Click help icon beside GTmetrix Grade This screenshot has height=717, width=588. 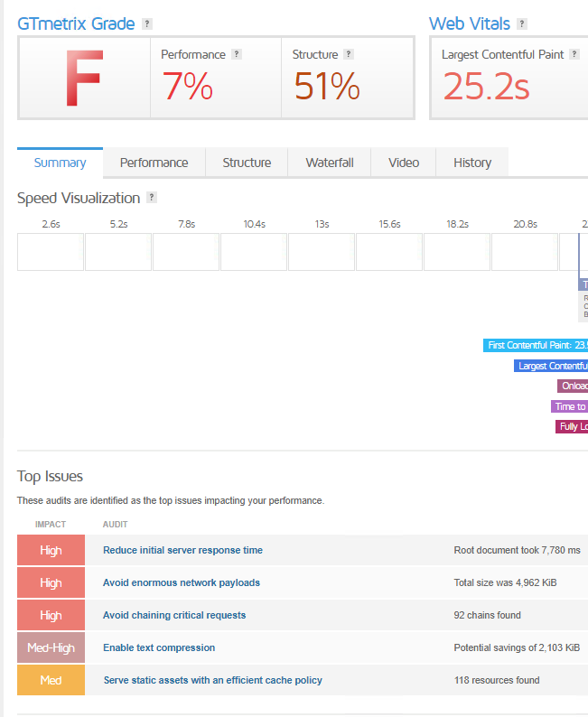(147, 24)
